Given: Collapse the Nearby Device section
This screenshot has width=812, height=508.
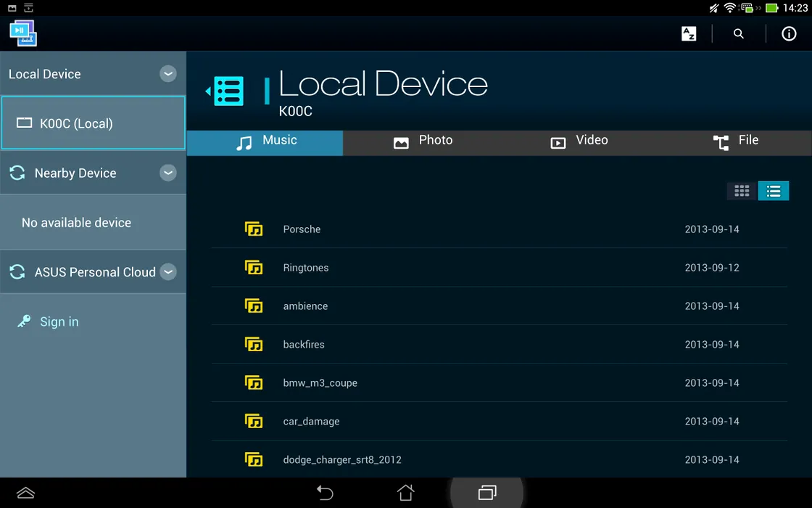Looking at the screenshot, I should pos(168,173).
